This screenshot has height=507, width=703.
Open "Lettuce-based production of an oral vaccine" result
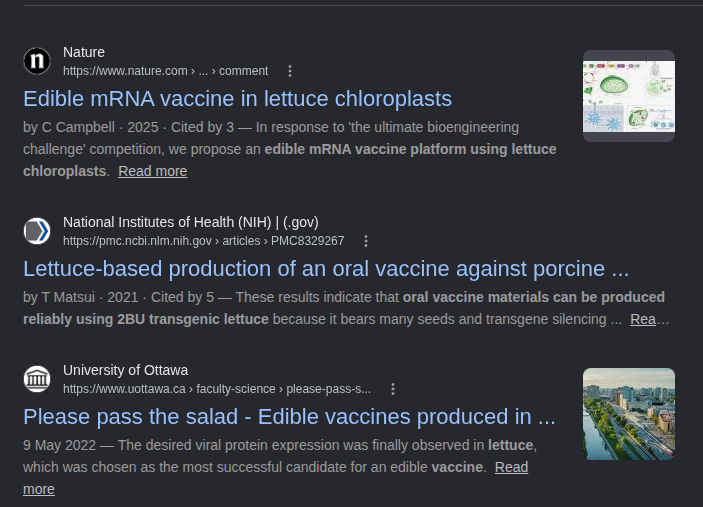(x=326, y=269)
